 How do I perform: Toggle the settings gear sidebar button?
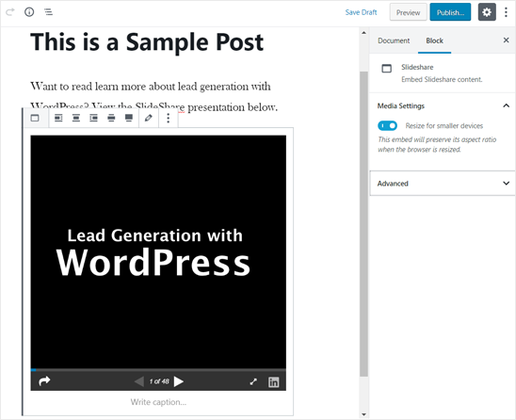coord(487,12)
